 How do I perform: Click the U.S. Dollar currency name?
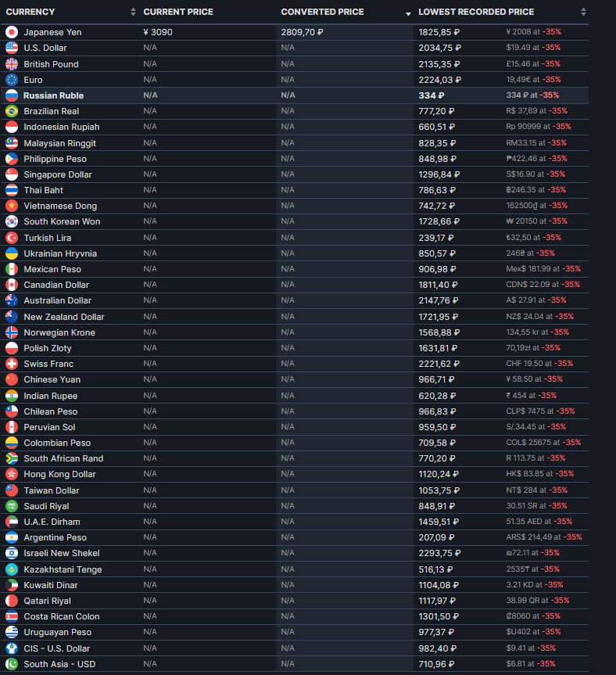pos(45,48)
